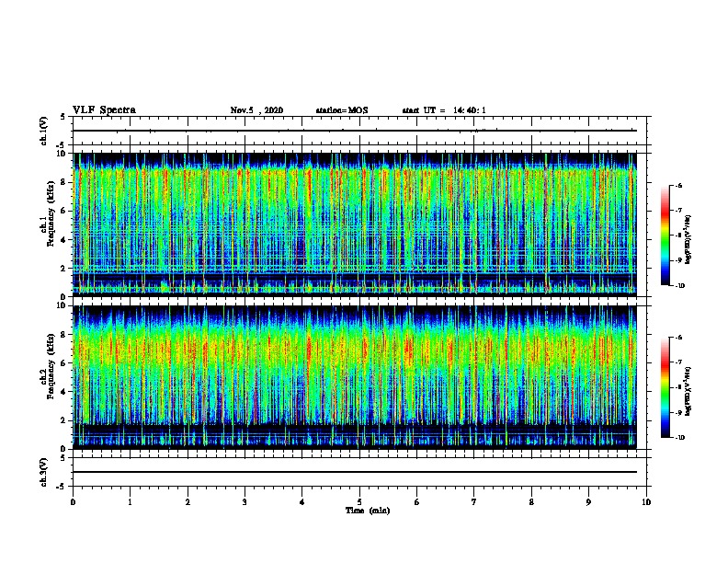The image size is (728, 563).
Task: Click the 2 kHz tick on ch.2 axis
Action: pyautogui.click(x=63, y=420)
